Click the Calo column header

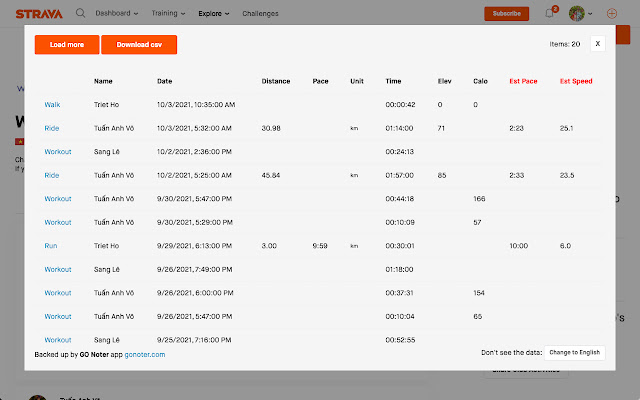point(480,81)
